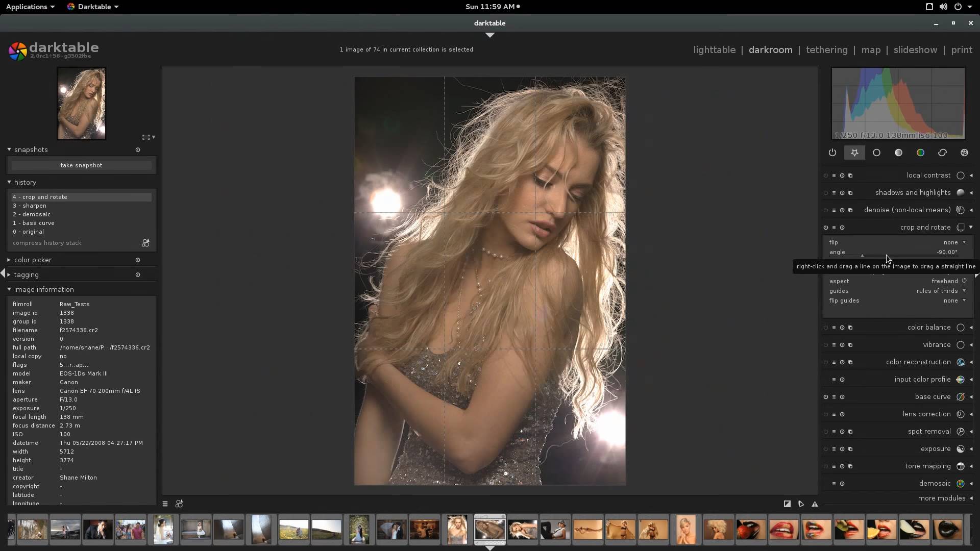
Task: Open the quick presets menu icon
Action: click(165, 504)
